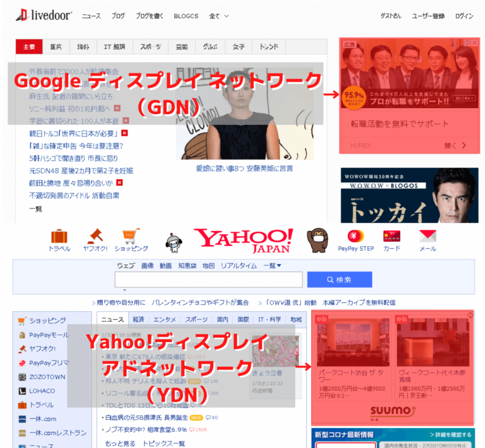Select 画像 search category
This screenshot has width=485, height=448.
click(x=148, y=266)
